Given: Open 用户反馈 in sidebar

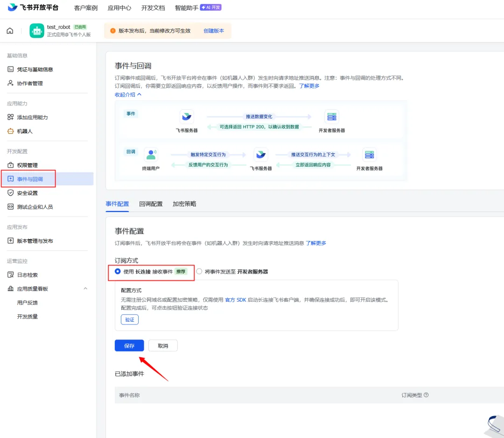Looking at the screenshot, I should pyautogui.click(x=28, y=303).
